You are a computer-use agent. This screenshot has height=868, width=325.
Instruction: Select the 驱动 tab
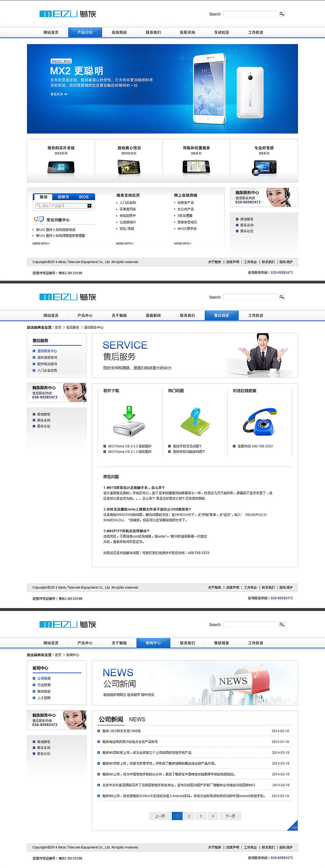coord(44,197)
